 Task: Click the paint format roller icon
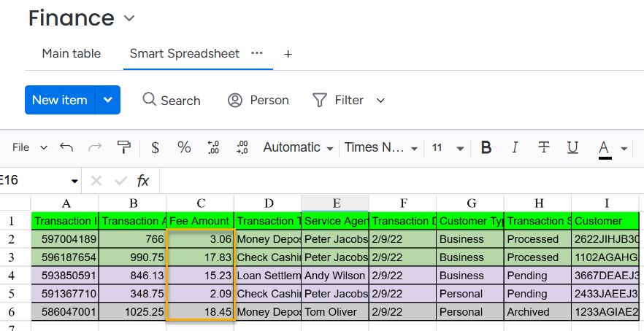pyautogui.click(x=124, y=147)
